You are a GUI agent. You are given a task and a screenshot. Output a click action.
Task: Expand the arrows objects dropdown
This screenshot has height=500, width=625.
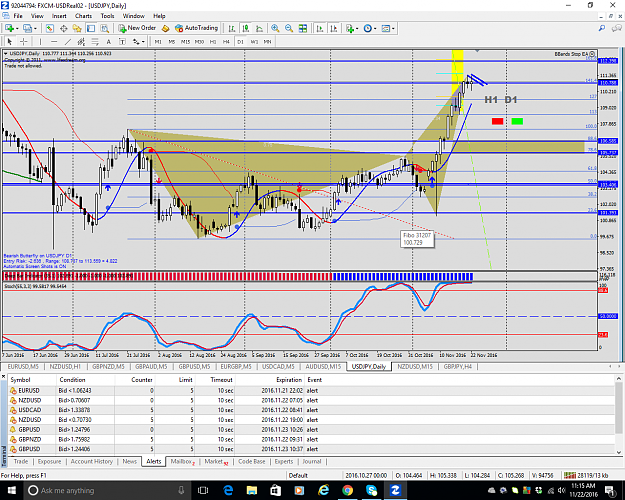pos(143,41)
